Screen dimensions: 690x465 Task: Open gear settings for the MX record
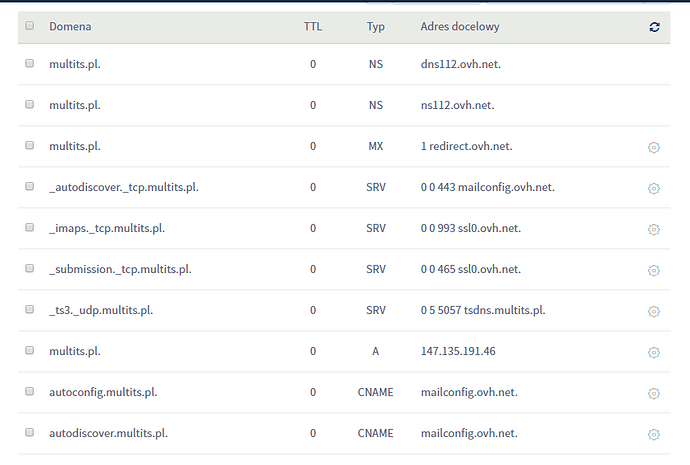(654, 147)
